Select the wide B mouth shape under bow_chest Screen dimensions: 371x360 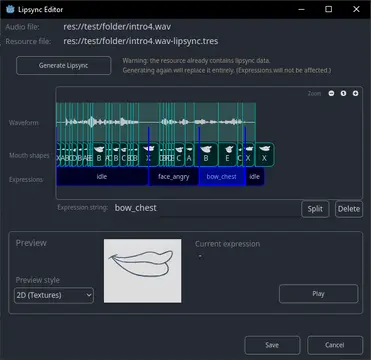pyautogui.click(x=206, y=154)
